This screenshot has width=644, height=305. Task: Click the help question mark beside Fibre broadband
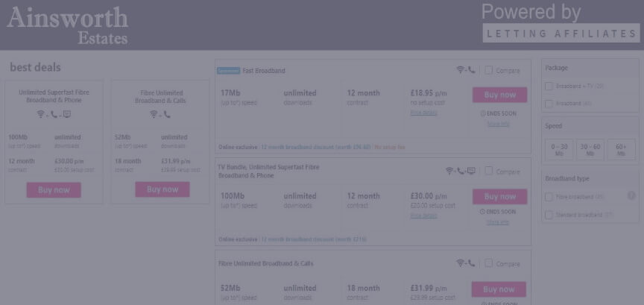point(631,195)
